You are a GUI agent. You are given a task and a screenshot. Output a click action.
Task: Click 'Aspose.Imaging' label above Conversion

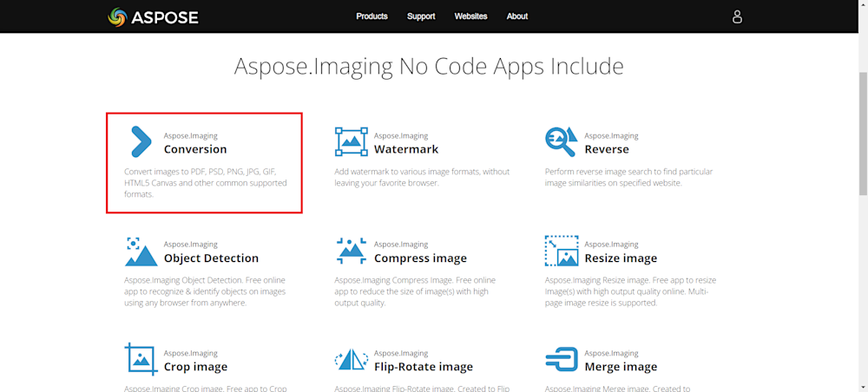pyautogui.click(x=190, y=135)
